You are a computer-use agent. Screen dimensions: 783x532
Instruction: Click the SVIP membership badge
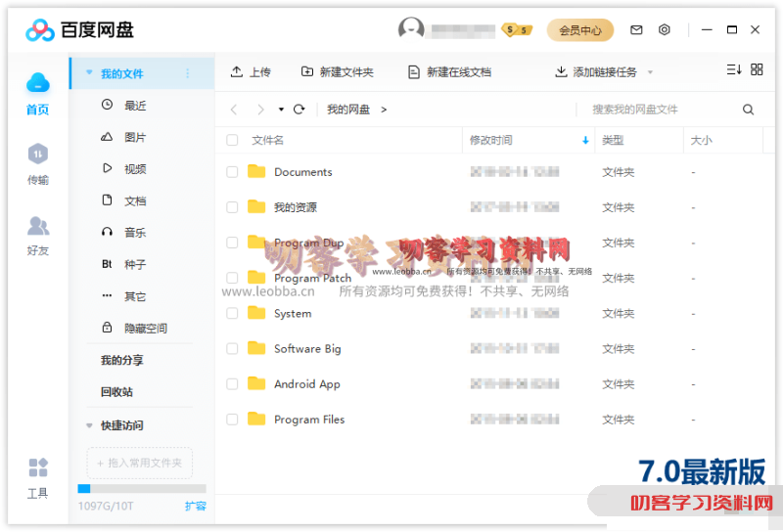click(x=517, y=30)
